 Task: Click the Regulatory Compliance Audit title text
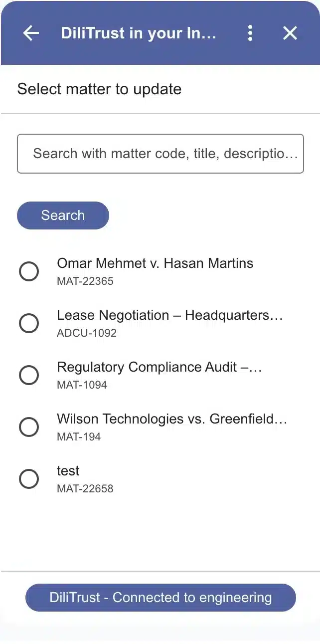(x=159, y=367)
